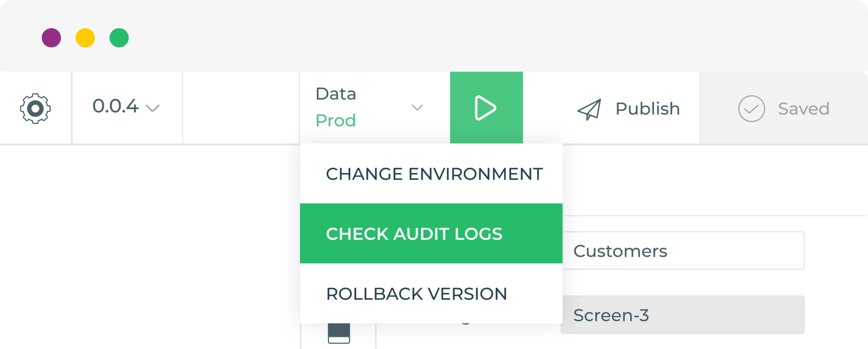The width and height of the screenshot is (868, 349).
Task: Click the green traffic light dot
Action: (119, 38)
